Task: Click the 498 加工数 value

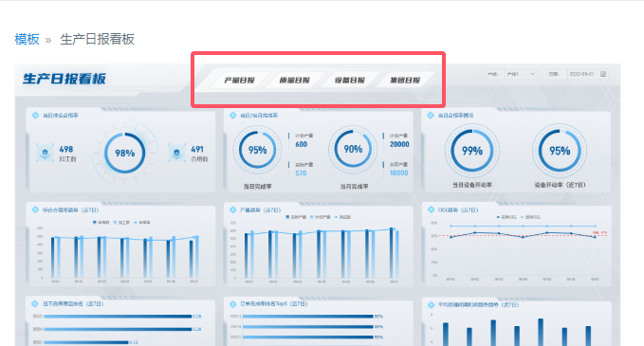Action: click(66, 150)
